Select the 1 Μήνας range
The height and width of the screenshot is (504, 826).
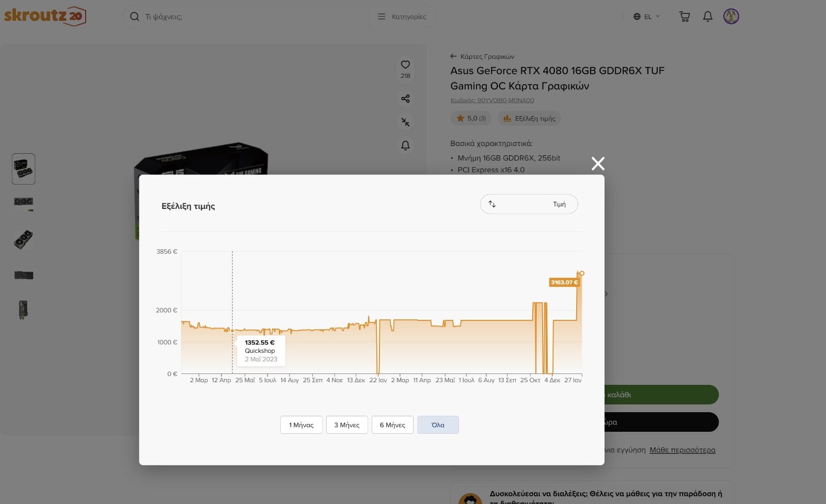click(301, 425)
